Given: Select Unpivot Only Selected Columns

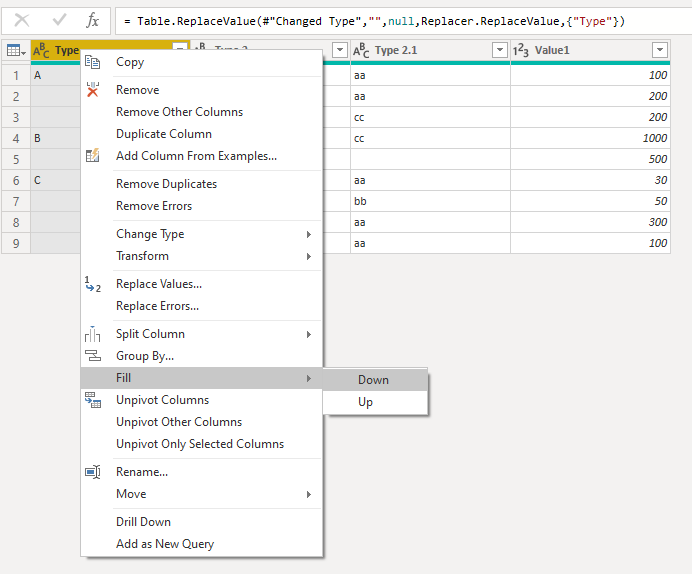Looking at the screenshot, I should pyautogui.click(x=202, y=444).
